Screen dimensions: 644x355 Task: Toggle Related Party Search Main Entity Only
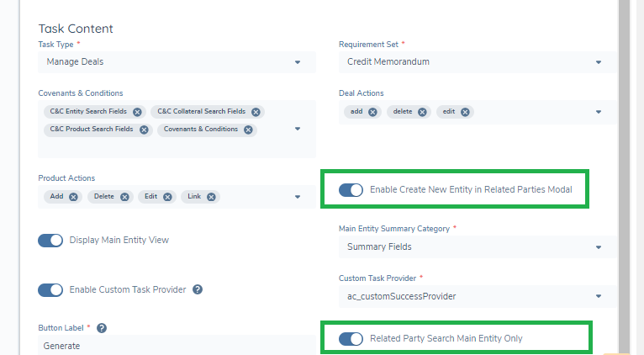(x=351, y=339)
